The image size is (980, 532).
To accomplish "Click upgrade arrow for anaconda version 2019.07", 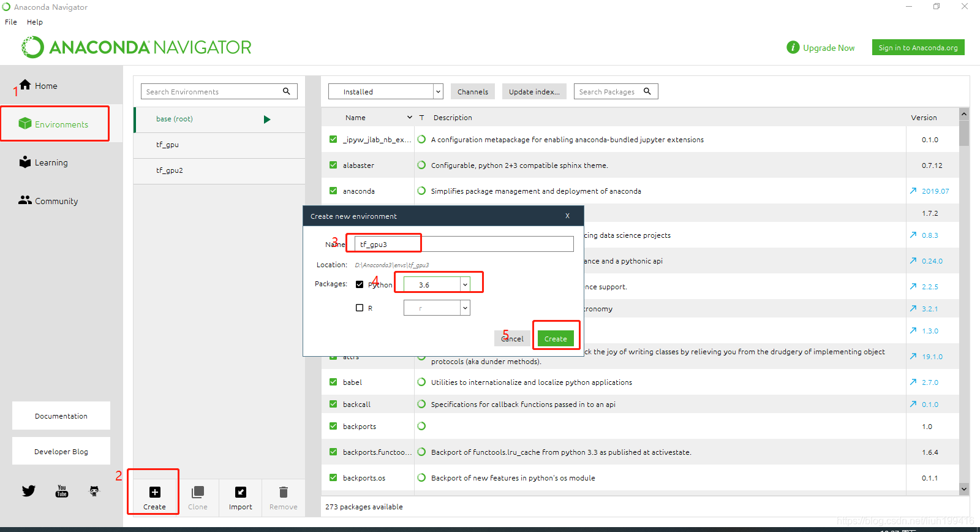I will (x=913, y=191).
